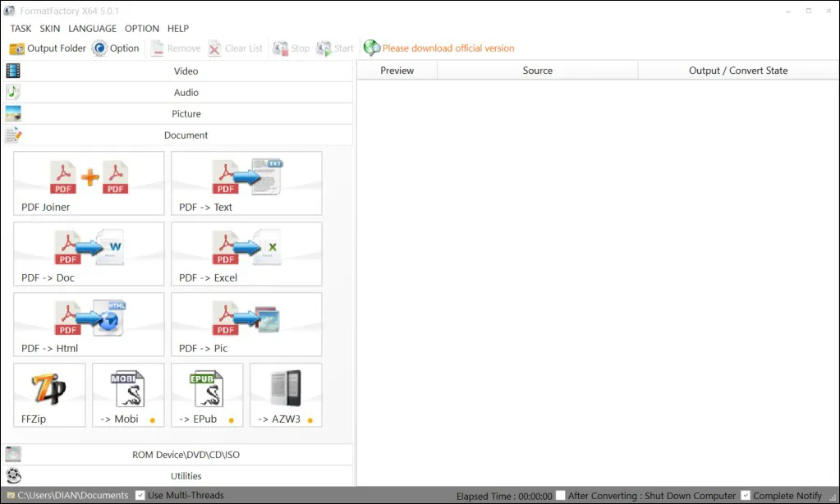Expand the ROM Device\DVD\CD\ISO section

(186, 454)
